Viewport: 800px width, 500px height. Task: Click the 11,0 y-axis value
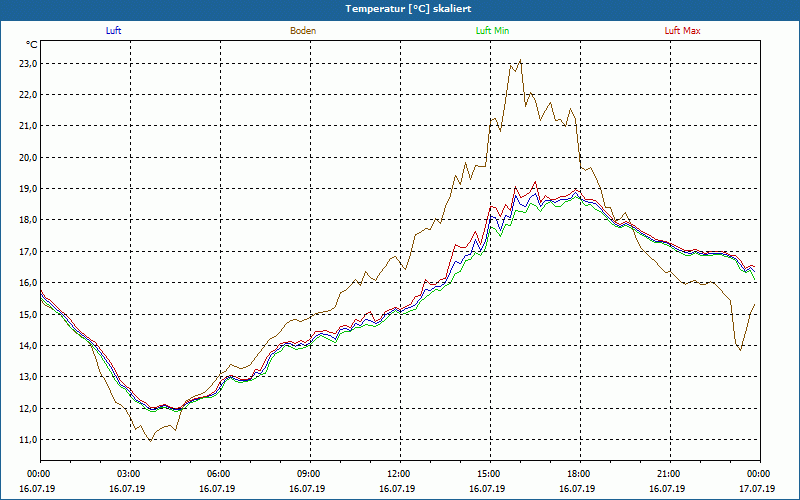28,440
